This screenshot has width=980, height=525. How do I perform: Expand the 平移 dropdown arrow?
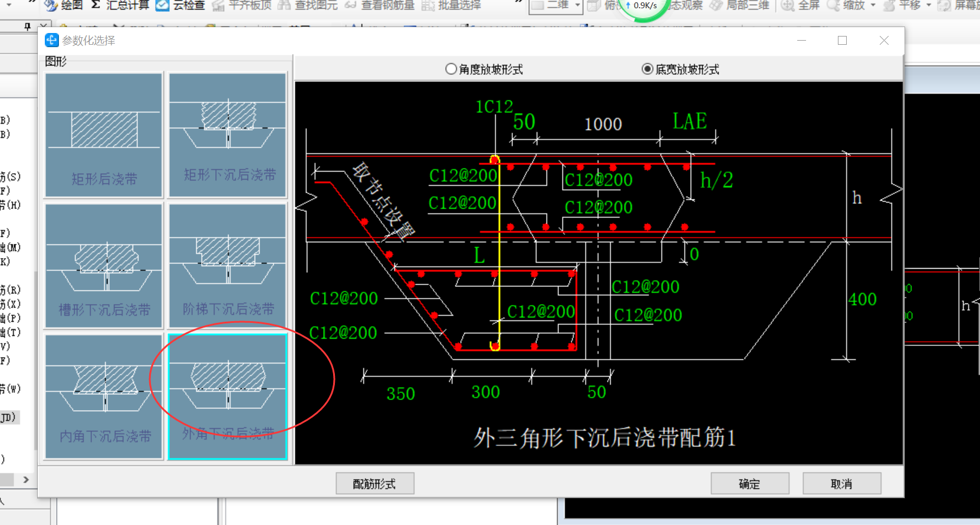(x=929, y=5)
